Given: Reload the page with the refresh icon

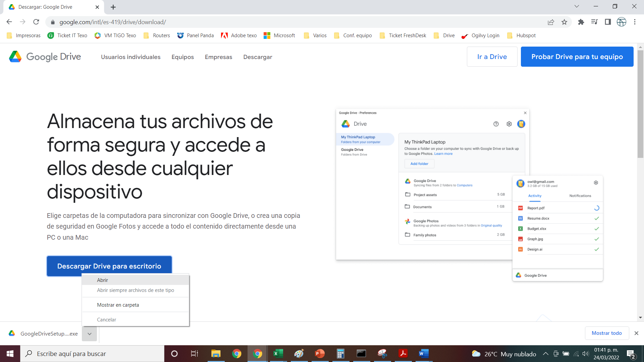Looking at the screenshot, I should 36,22.
